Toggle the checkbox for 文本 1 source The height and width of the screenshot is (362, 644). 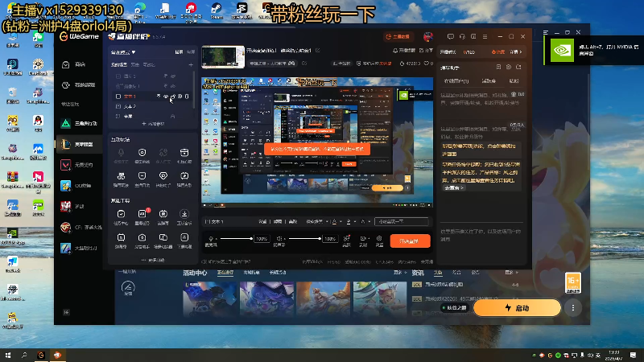[118, 97]
